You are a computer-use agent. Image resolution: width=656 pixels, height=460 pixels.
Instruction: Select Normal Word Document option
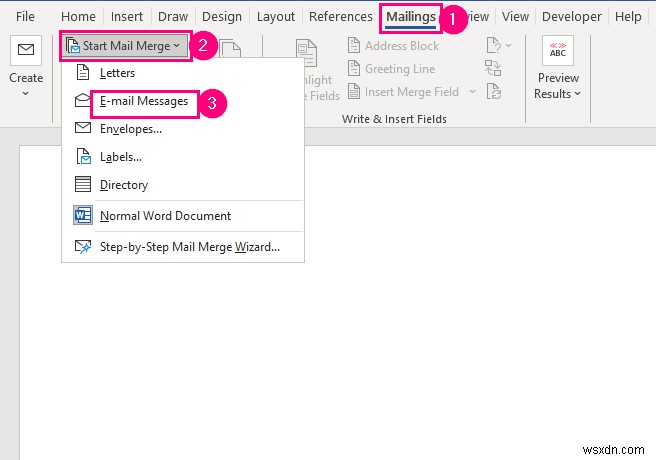183,216
